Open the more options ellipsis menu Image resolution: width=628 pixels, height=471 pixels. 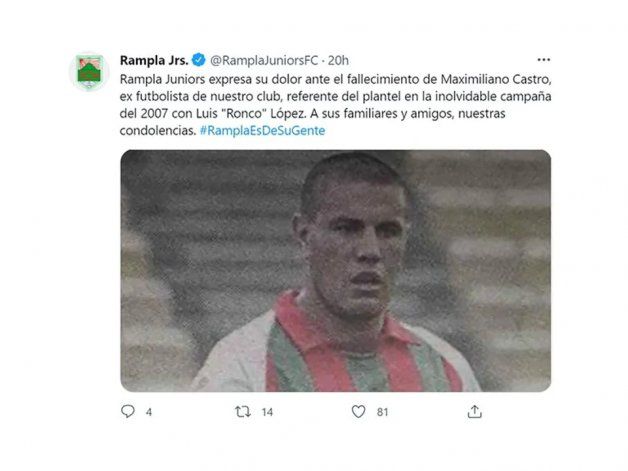[x=543, y=60]
